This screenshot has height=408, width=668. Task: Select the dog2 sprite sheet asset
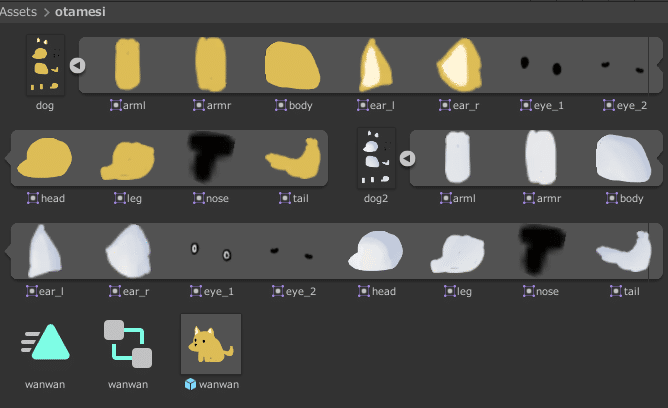(x=376, y=158)
